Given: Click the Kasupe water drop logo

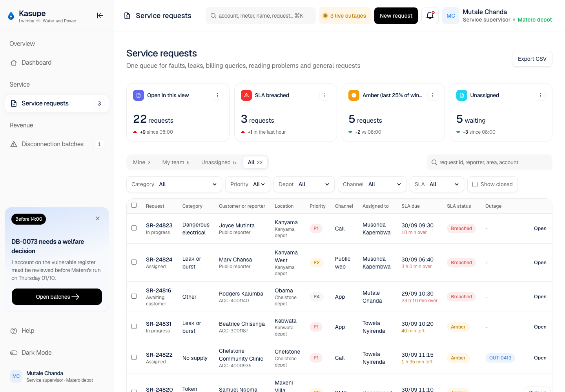Looking at the screenshot, I should pyautogui.click(x=11, y=16).
